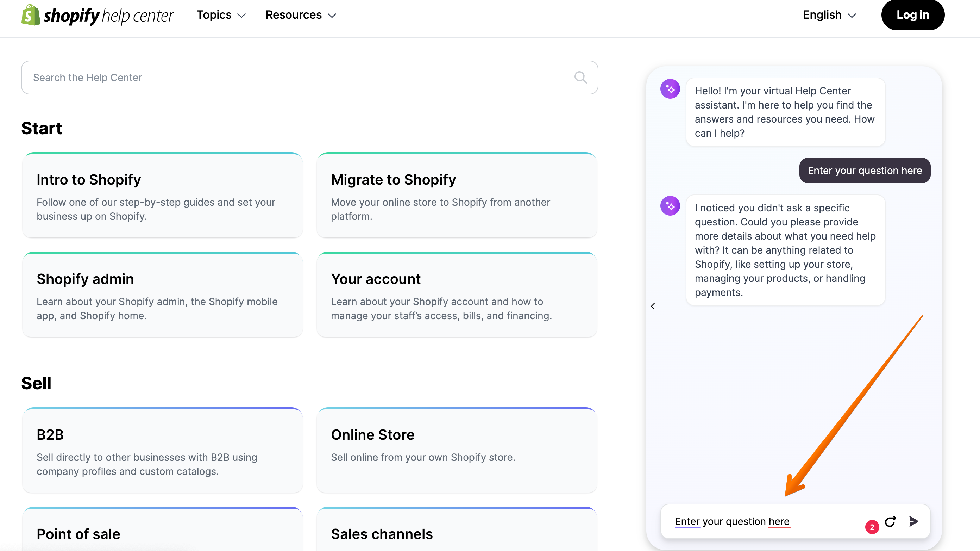Open the Topics dropdown menu
This screenshot has width=980, height=551.
[221, 15]
